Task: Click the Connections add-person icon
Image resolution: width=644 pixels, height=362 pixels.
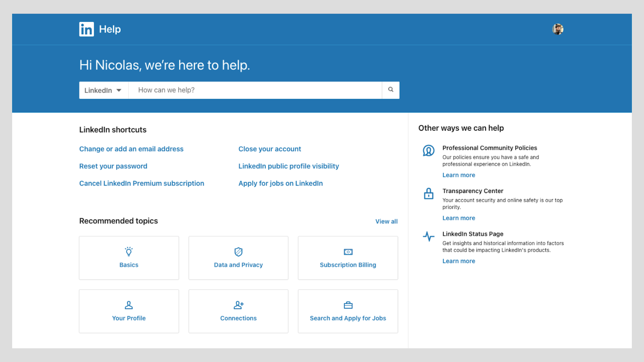Action: (x=239, y=305)
